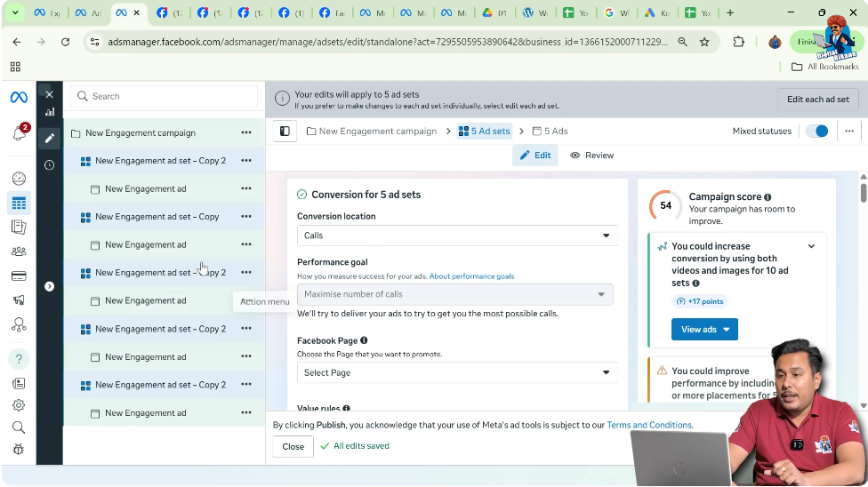The height and width of the screenshot is (487, 868).
Task: Open the View ads dropdown button
Action: (704, 330)
